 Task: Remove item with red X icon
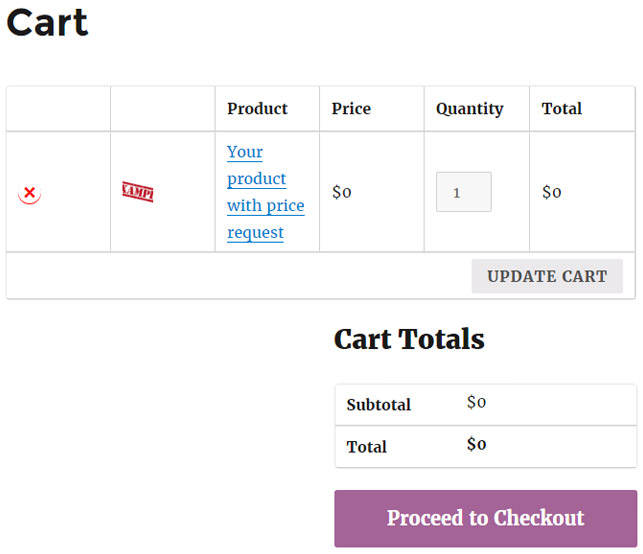coord(30,193)
